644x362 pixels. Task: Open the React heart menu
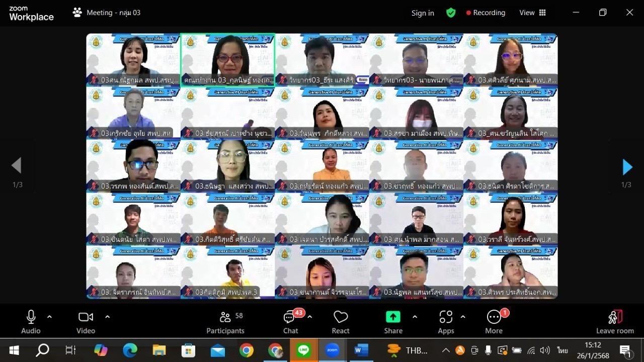(x=341, y=322)
